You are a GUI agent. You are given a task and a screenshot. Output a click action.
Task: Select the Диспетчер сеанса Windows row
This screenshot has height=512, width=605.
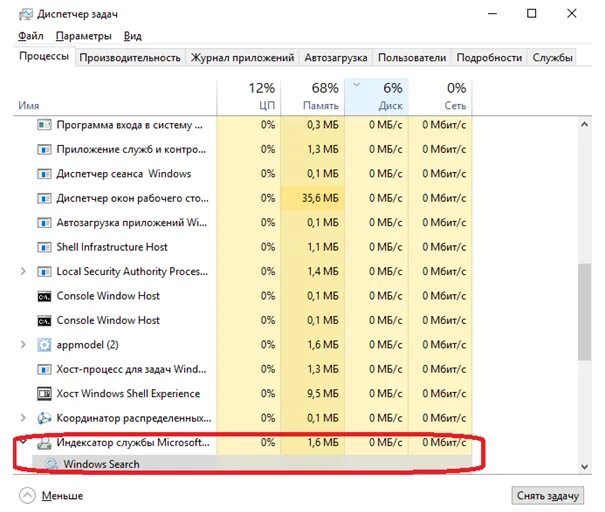pyautogui.click(x=243, y=174)
